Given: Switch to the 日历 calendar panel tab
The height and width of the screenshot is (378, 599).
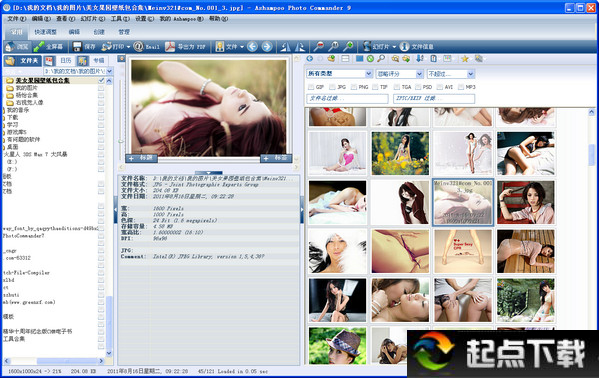Looking at the screenshot, I should (66, 60).
